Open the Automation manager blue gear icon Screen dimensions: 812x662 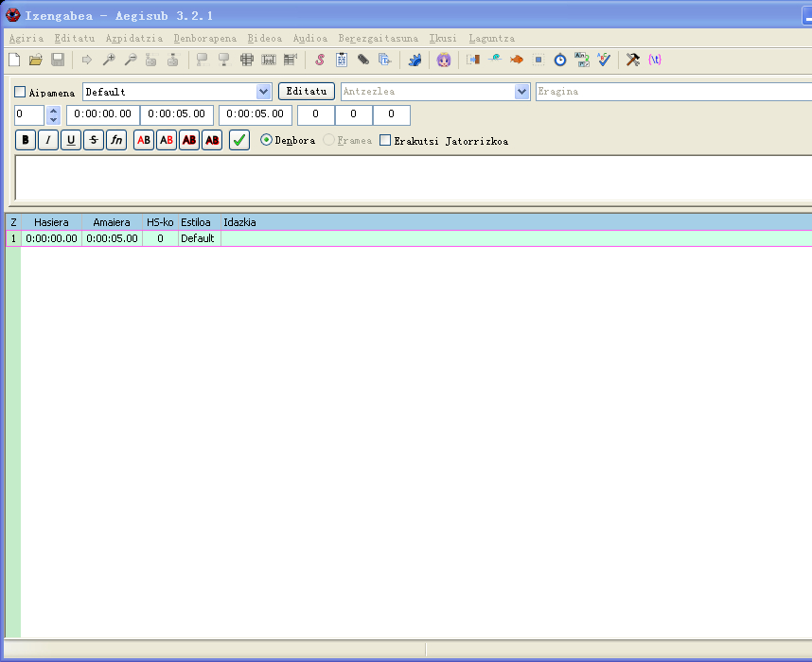tap(415, 60)
